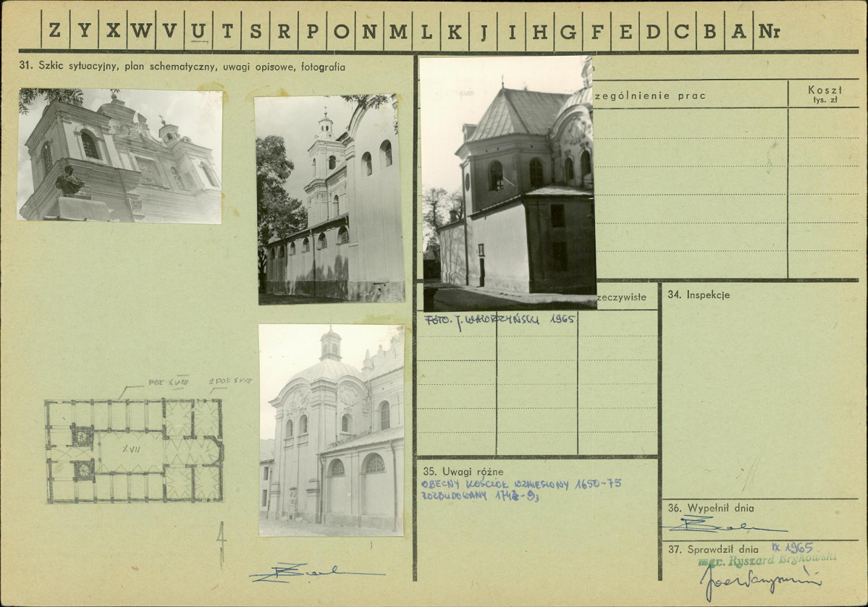Viewport: 868px width, 607px height.
Task: Open the domed chapel photograph at bottom
Action: [331, 430]
